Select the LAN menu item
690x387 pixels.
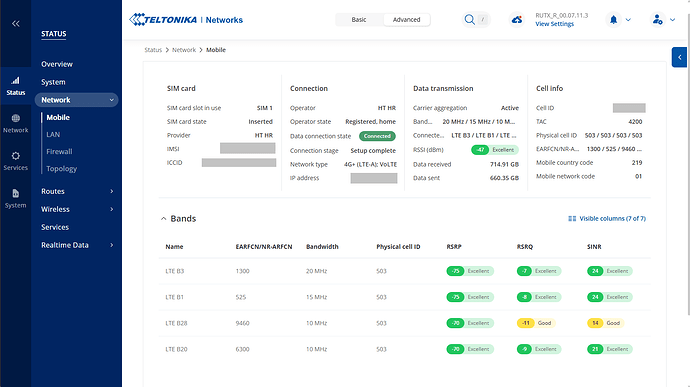[x=53, y=135]
